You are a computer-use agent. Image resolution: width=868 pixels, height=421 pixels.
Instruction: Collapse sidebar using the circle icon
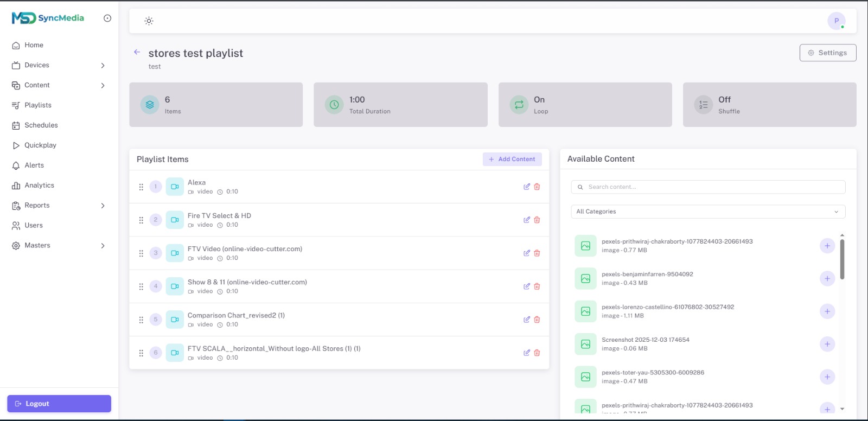(107, 18)
